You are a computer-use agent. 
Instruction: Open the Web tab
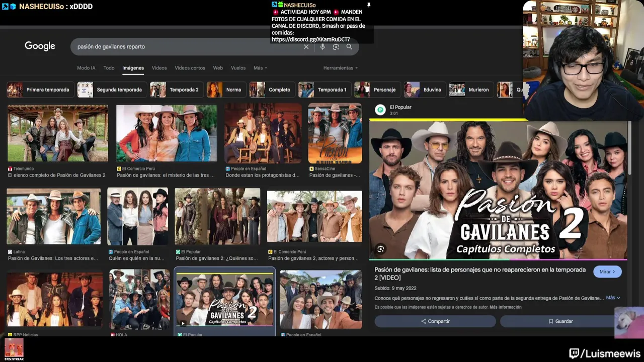coord(218,68)
